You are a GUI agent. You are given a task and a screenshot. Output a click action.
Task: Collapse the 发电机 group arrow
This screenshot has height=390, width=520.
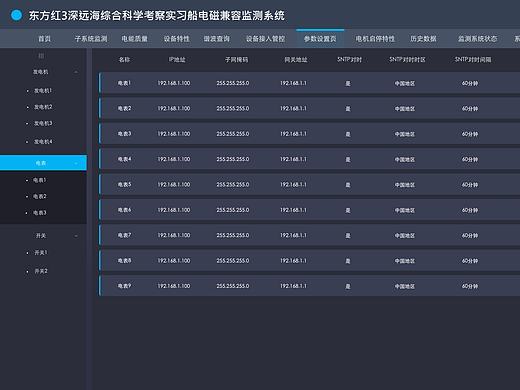[76, 72]
